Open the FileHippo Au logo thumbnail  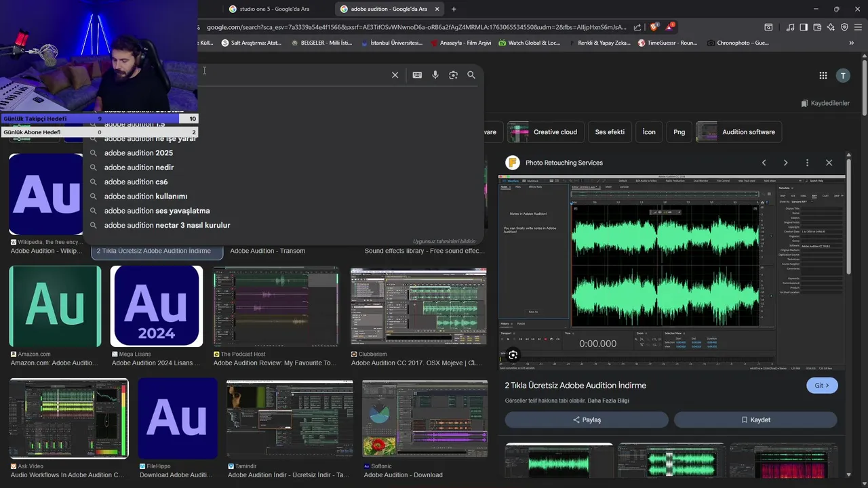[178, 419]
